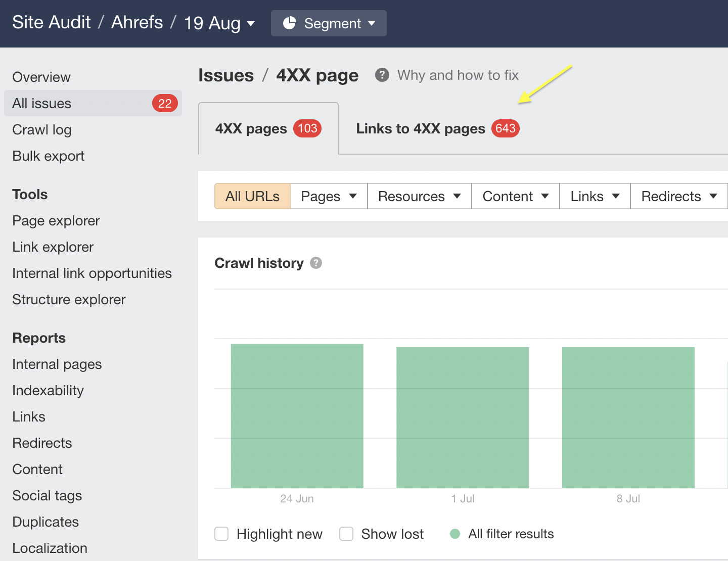Open the 19 Aug date dropdown

pyautogui.click(x=218, y=23)
